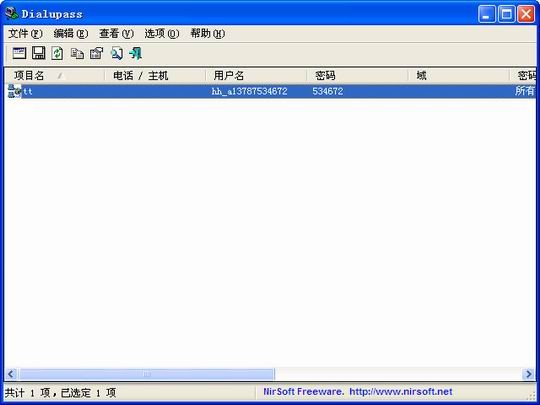Refresh the dial-up entries list
This screenshot has height=405, width=540.
[x=57, y=53]
